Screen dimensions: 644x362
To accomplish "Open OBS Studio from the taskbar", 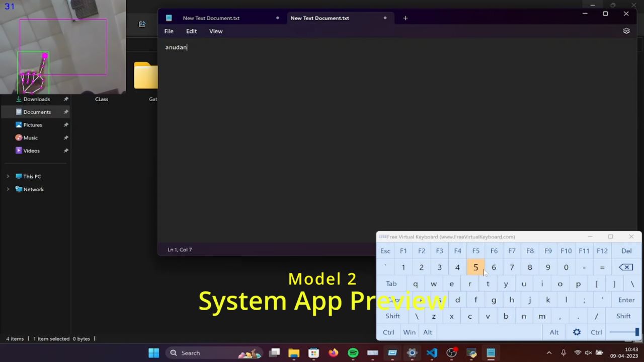I will pyautogui.click(x=451, y=353).
